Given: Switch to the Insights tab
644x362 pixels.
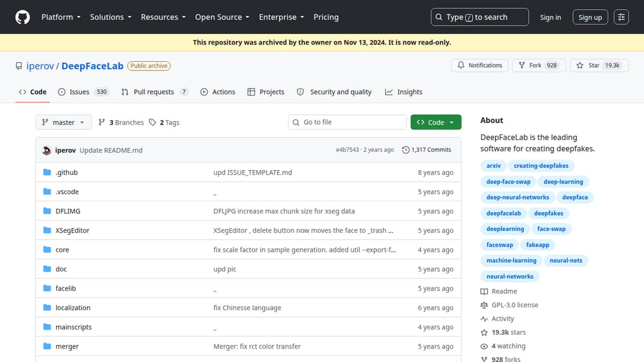Looking at the screenshot, I should pyautogui.click(x=404, y=92).
